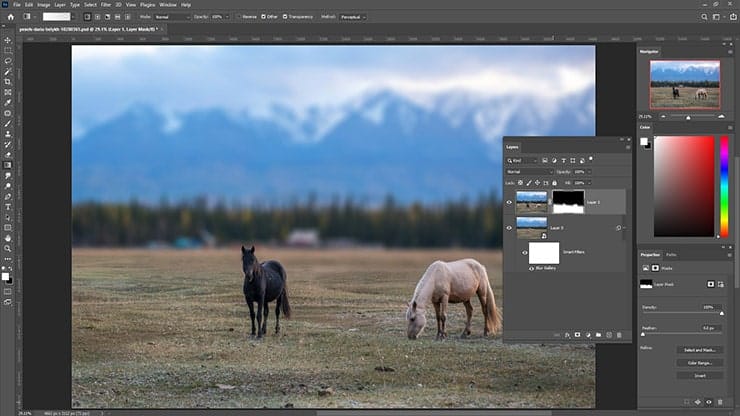
Task: Select the Clone Stamp tool
Action: (8, 134)
